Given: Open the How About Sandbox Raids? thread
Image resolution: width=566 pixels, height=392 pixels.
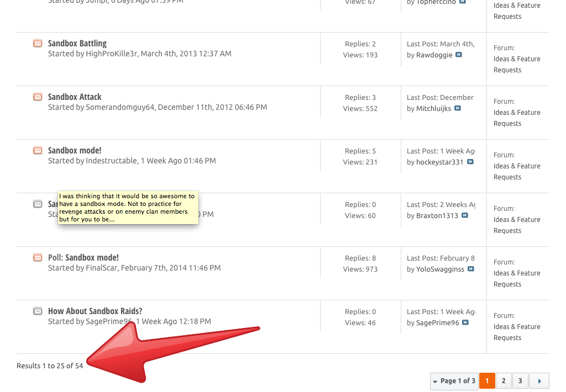Looking at the screenshot, I should click(95, 311).
